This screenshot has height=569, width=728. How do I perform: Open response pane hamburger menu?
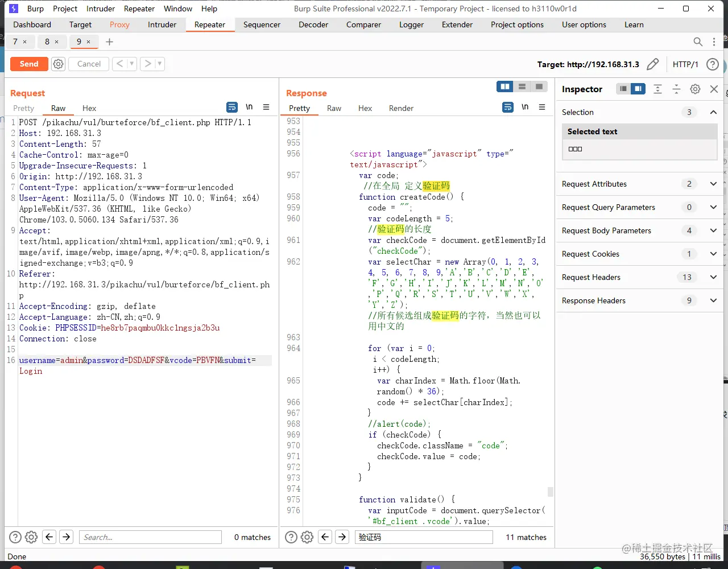(x=542, y=107)
